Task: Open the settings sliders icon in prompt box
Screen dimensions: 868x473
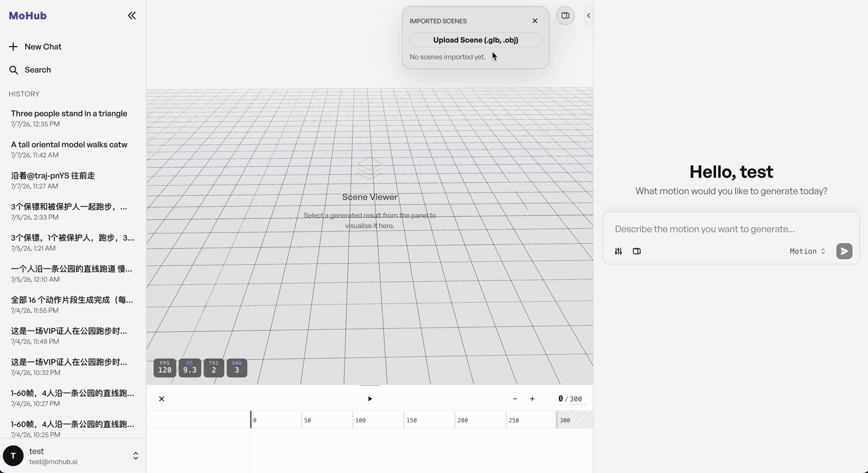Action: pos(618,251)
